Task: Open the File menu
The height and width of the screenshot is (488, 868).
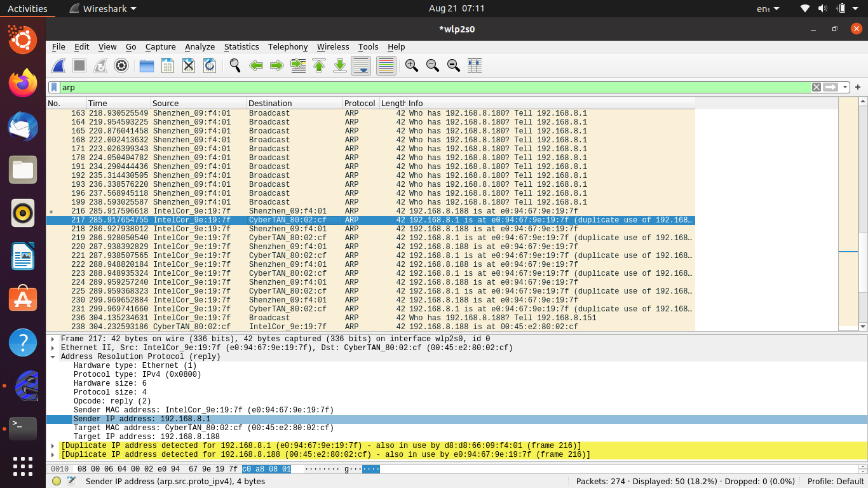Action: click(58, 47)
